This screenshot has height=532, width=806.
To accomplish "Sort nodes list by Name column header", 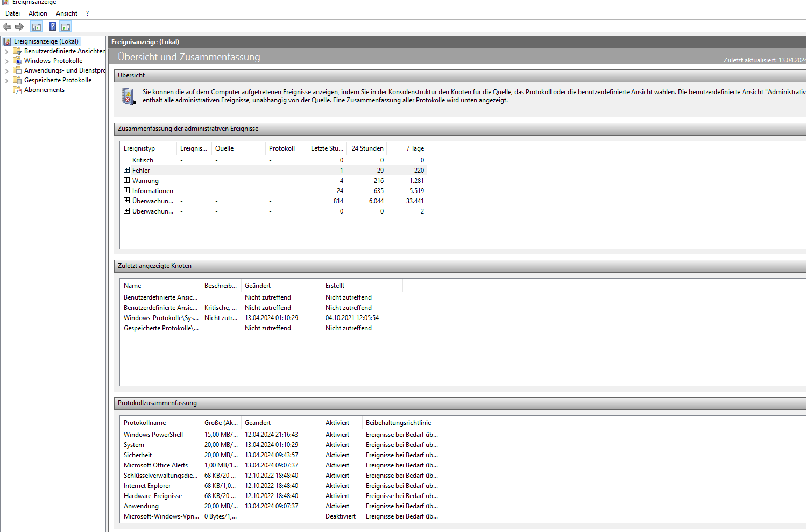I will [160, 286].
